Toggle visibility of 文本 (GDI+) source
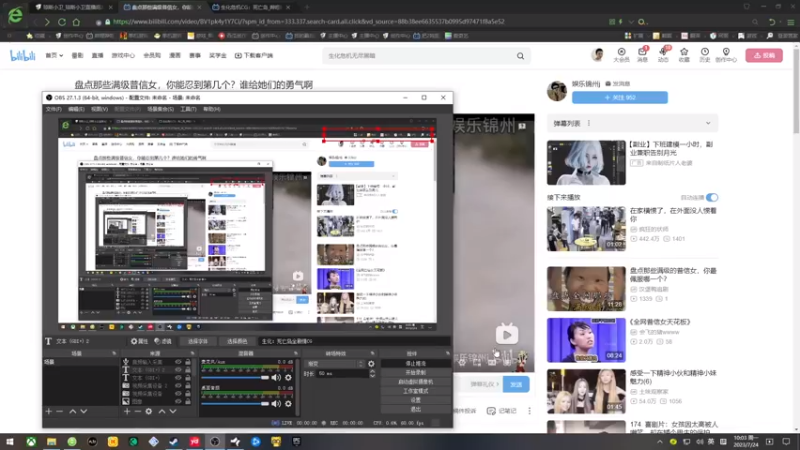The image size is (800, 450). tap(178, 378)
